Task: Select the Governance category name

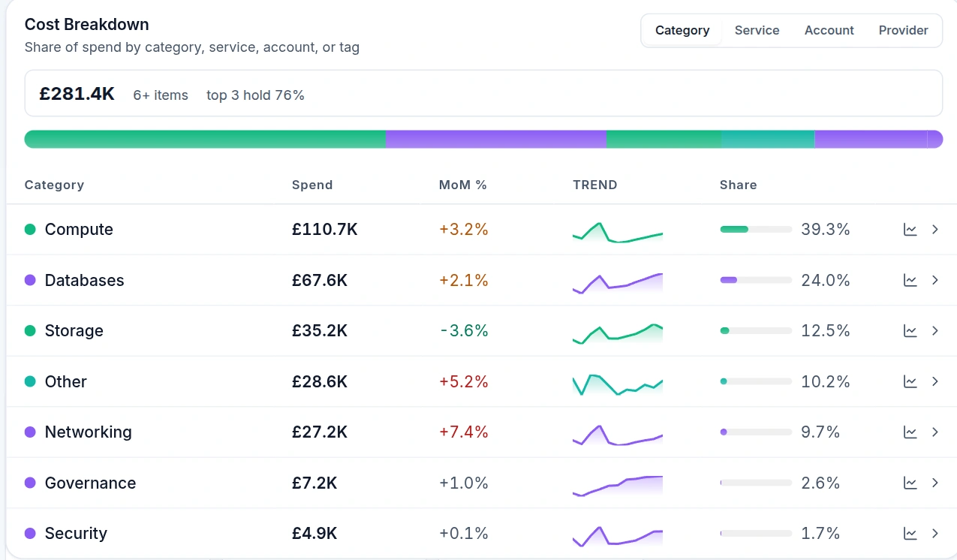Action: pos(91,483)
